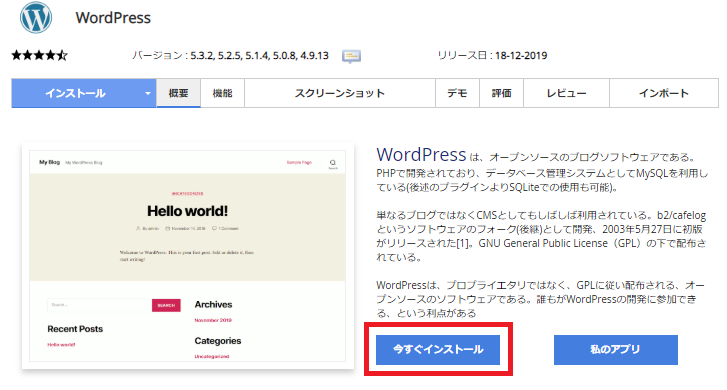The height and width of the screenshot is (390, 727).
Task: Click the release date 18-12-2019 text
Action: (x=521, y=56)
